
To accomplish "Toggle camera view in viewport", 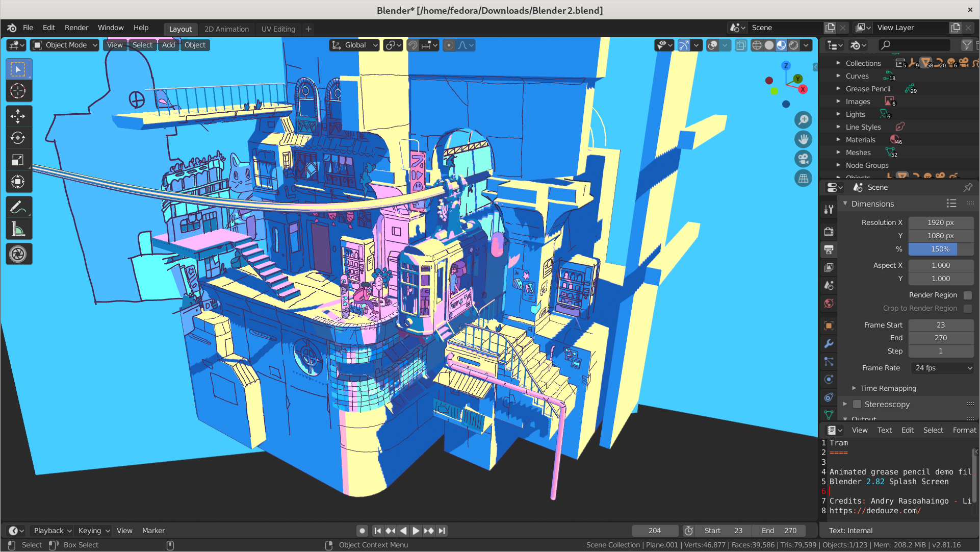I will tap(803, 159).
